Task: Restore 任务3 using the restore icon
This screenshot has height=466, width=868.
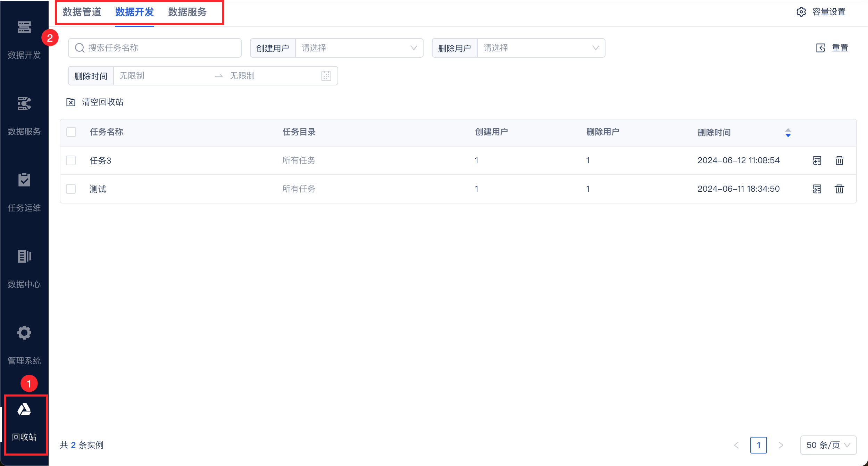Action: (817, 160)
